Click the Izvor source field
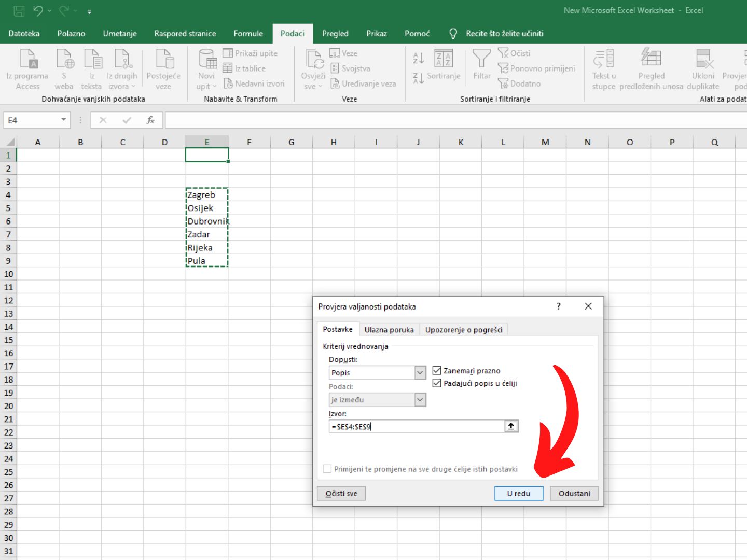The height and width of the screenshot is (560, 747). (417, 426)
